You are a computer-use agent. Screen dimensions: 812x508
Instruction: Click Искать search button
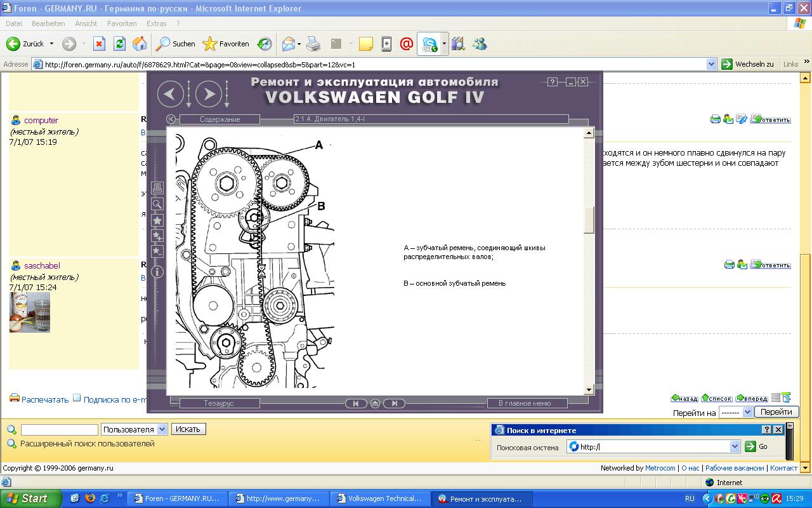188,429
